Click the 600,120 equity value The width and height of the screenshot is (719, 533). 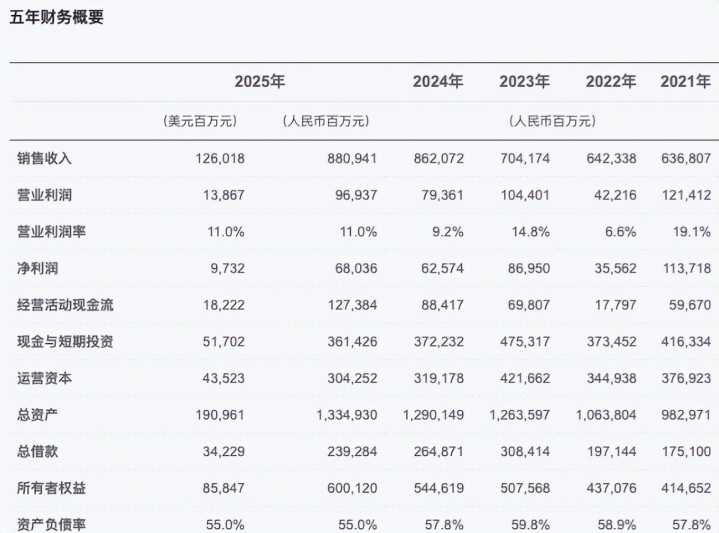tap(352, 488)
